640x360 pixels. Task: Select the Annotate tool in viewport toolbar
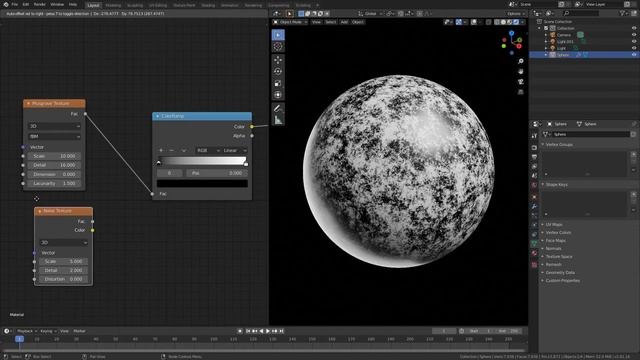click(x=278, y=108)
